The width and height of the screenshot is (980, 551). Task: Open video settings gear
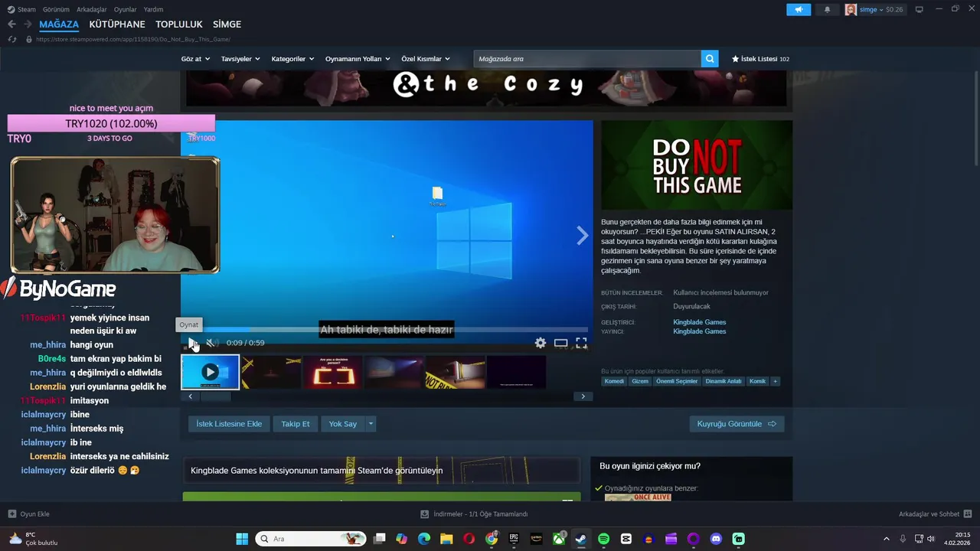pos(541,343)
